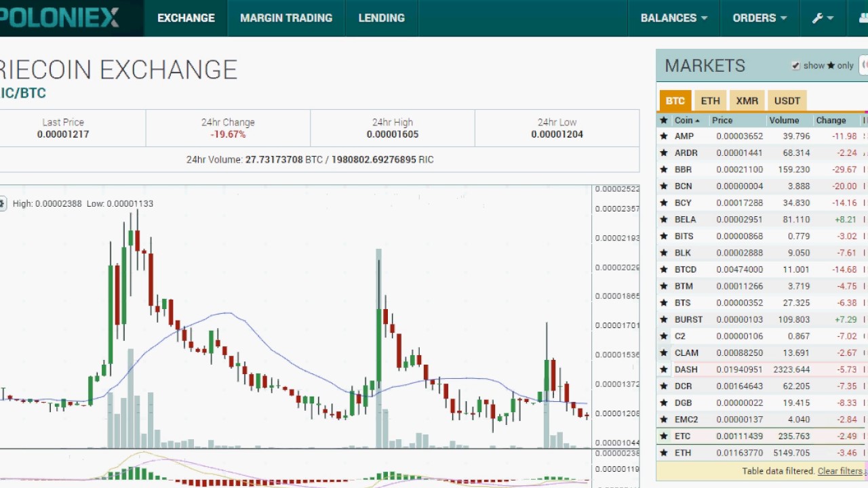Star the EMC2 market row
The height and width of the screenshot is (488, 868).
point(664,420)
